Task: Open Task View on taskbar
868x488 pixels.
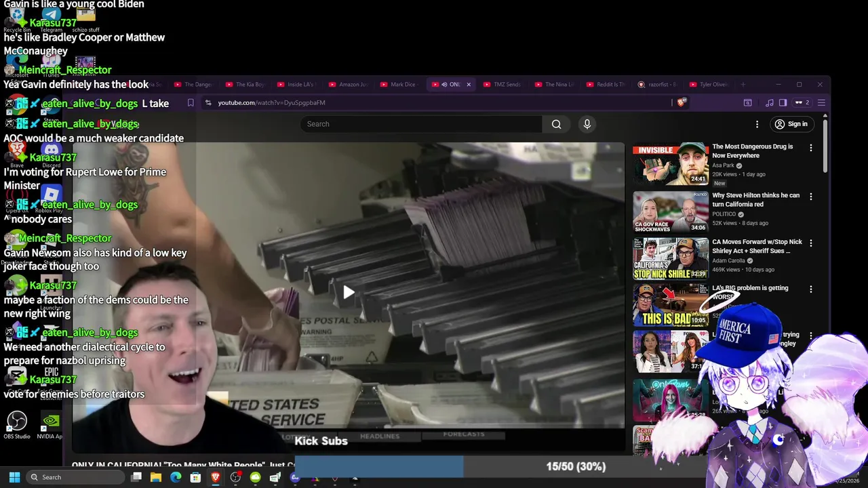Action: coord(136,477)
